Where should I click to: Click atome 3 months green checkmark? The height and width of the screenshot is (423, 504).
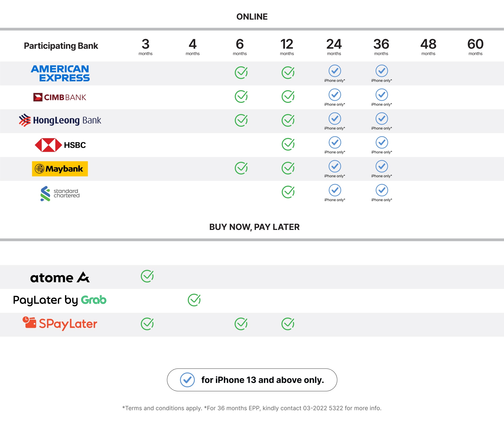pyautogui.click(x=147, y=276)
